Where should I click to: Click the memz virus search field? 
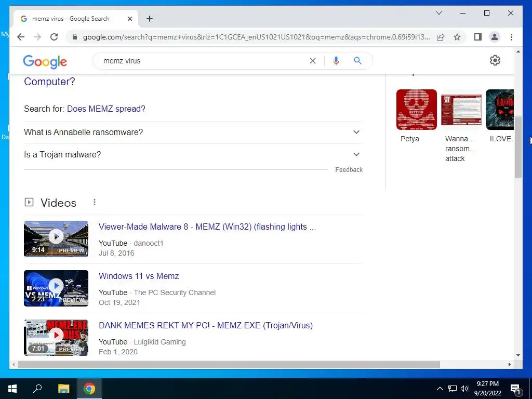(x=204, y=61)
